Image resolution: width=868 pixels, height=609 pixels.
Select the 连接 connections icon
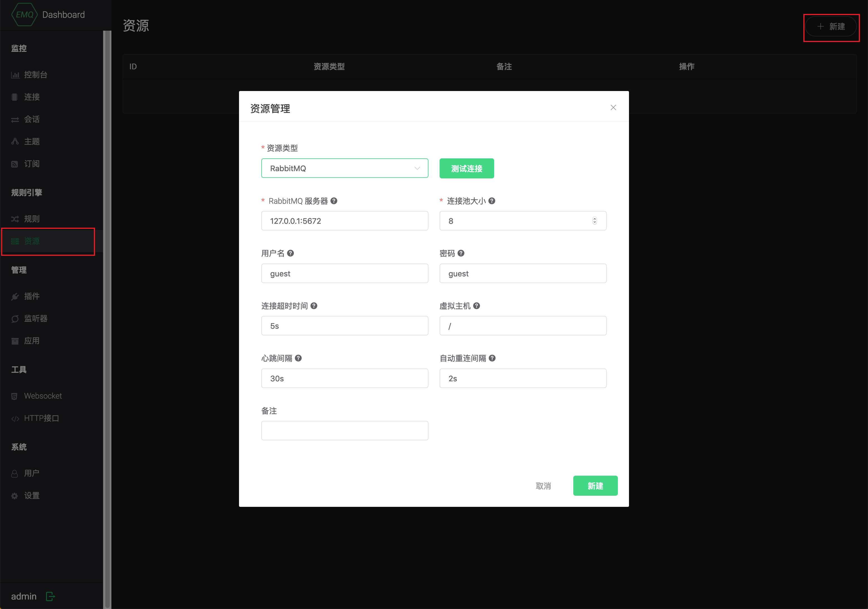pyautogui.click(x=15, y=97)
